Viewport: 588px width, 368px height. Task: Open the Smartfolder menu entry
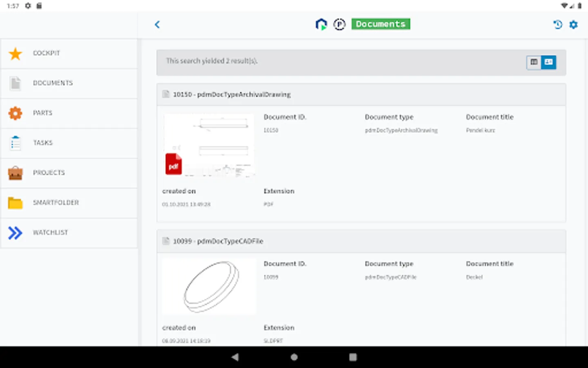point(69,203)
